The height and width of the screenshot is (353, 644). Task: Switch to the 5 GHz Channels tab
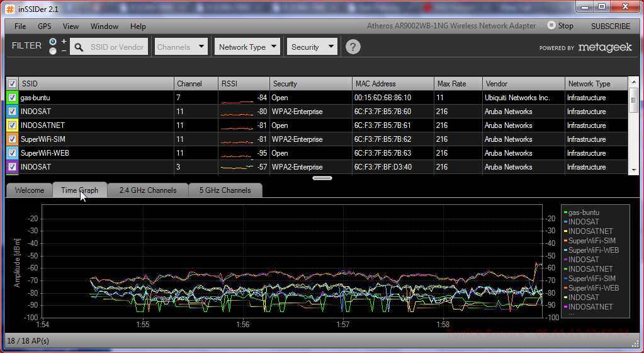[x=225, y=190]
